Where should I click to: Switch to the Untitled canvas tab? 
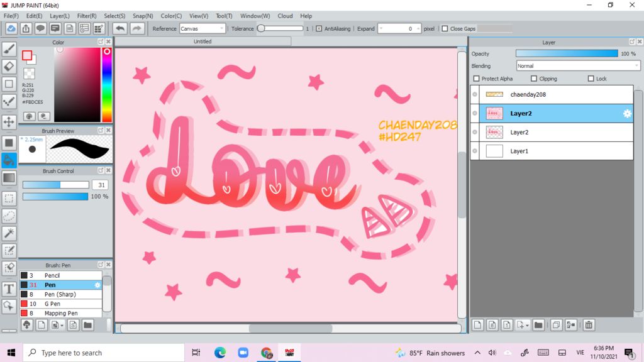203,41
